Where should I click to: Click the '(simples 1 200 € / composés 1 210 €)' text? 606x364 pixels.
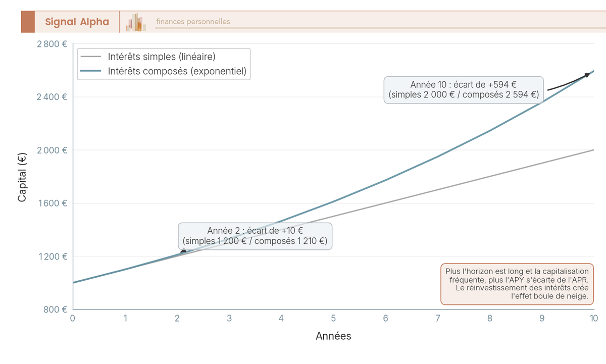click(255, 241)
